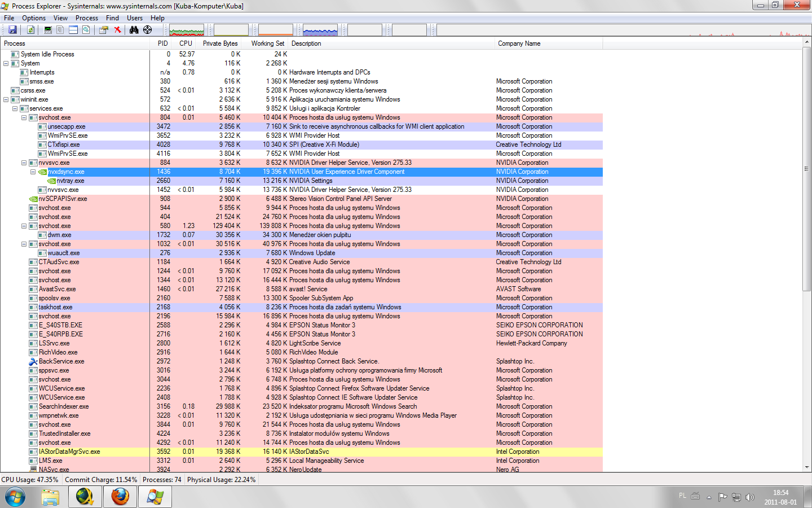Click the scrollbar down arrow
This screenshot has height=508, width=812.
[x=807, y=467]
